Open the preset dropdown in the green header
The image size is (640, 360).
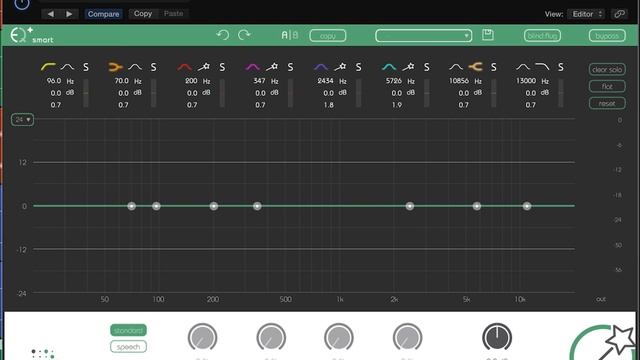click(424, 36)
